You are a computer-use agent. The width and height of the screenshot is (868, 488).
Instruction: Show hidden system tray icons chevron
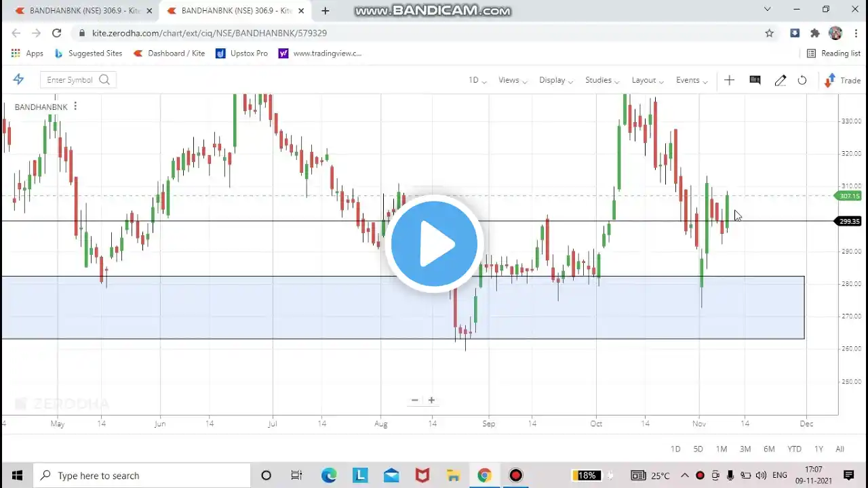tap(685, 475)
